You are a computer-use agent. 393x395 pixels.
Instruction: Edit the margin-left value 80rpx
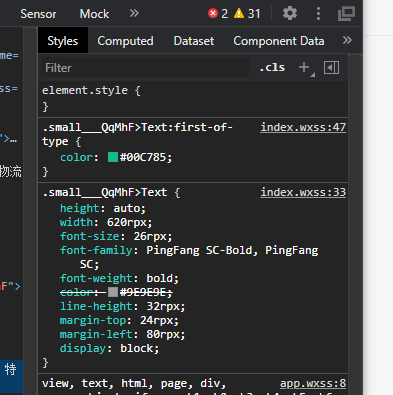click(163, 334)
